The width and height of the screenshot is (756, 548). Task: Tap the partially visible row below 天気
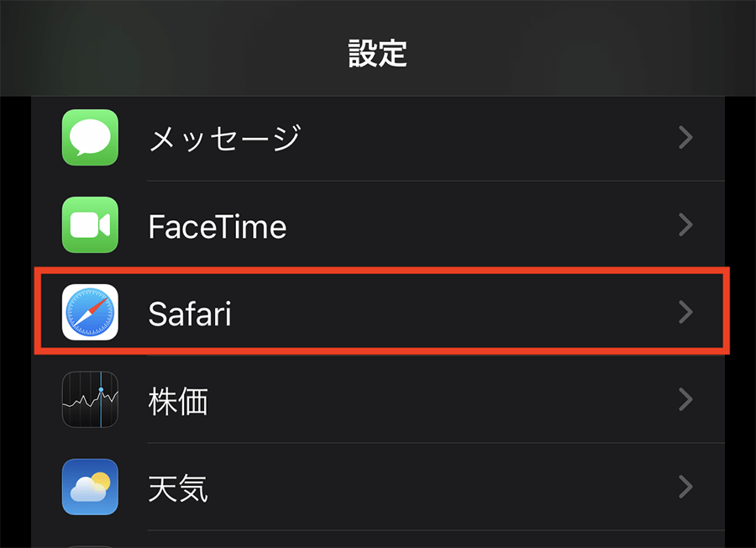[378, 540]
